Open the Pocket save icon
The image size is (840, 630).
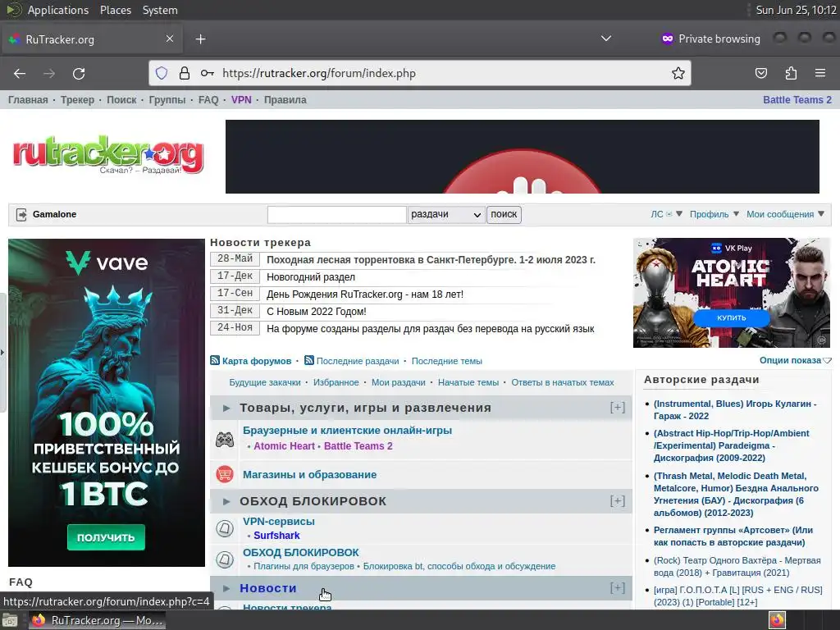(x=760, y=73)
